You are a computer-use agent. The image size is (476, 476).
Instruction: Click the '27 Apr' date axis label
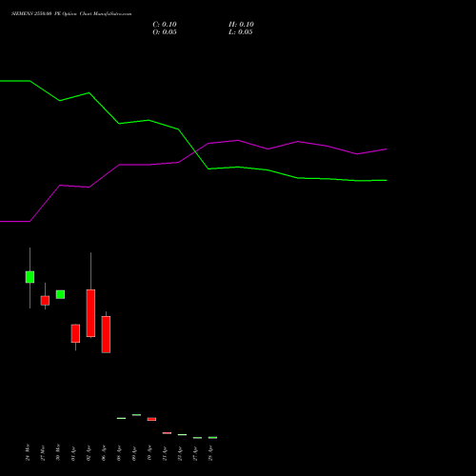tap(195, 453)
